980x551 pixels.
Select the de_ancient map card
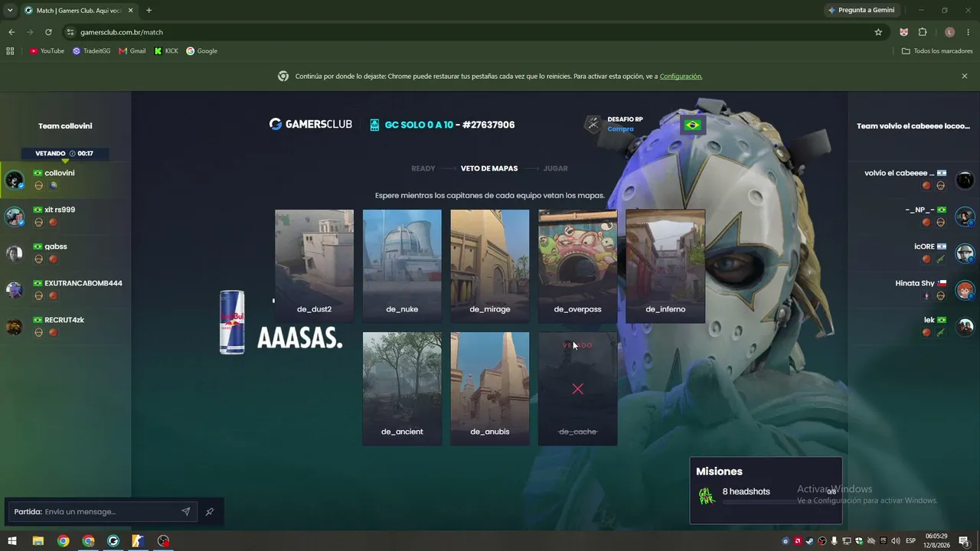(402, 389)
